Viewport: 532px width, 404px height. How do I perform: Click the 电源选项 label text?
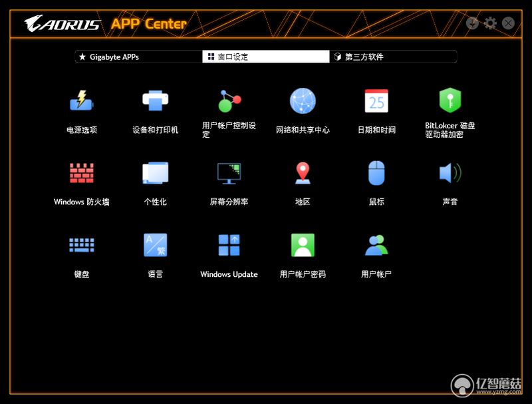point(82,130)
